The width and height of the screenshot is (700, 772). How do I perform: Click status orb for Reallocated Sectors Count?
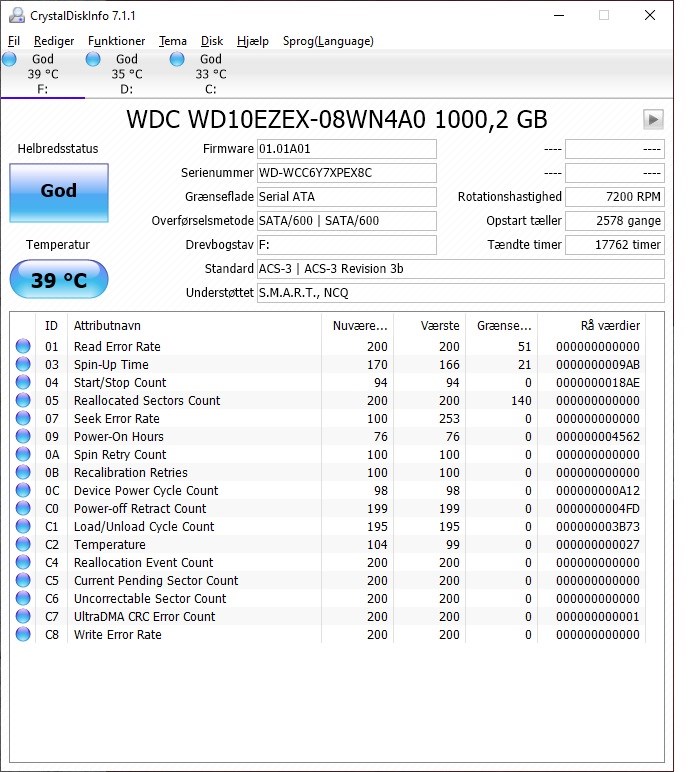(23, 400)
